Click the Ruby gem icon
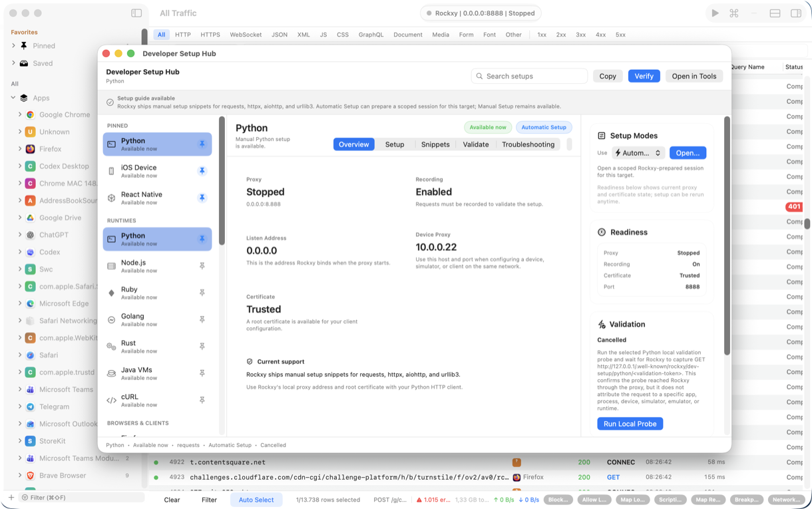812x509 pixels. tap(111, 293)
